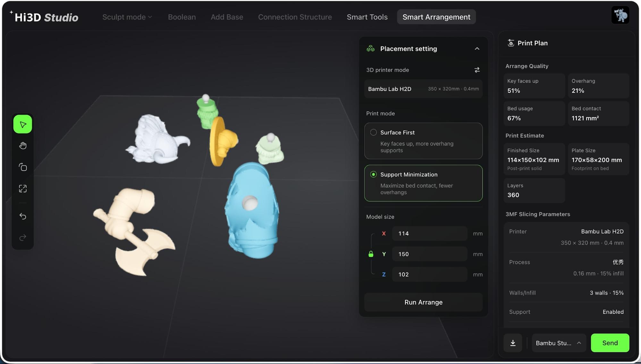Select Support Minimization print mode

coord(423,183)
